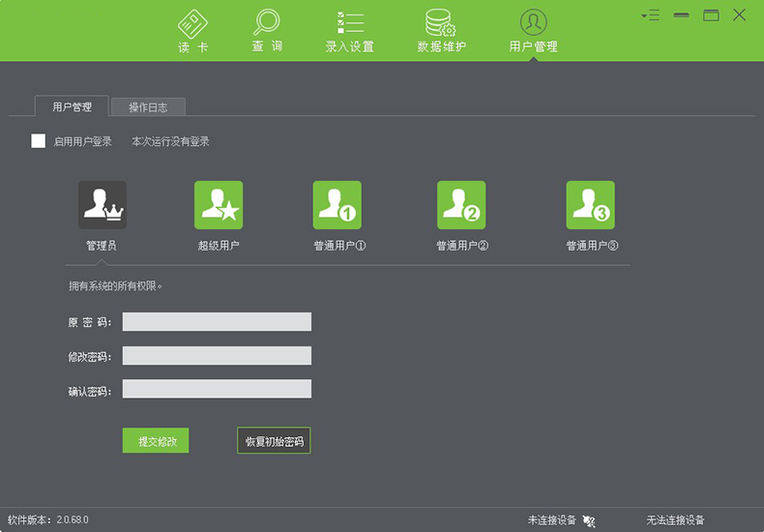The width and height of the screenshot is (764, 532).
Task: Open the 数据维护 data maintenance section
Action: [x=441, y=31]
